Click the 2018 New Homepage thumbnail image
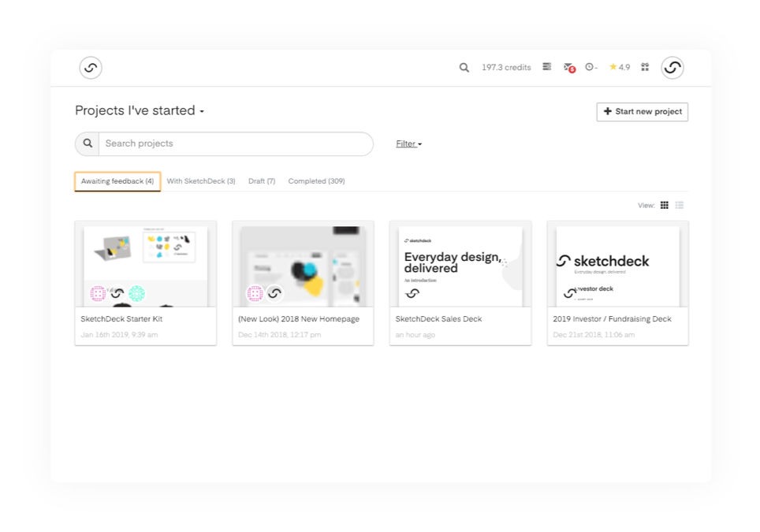This screenshot has width=760, height=532. 303,266
